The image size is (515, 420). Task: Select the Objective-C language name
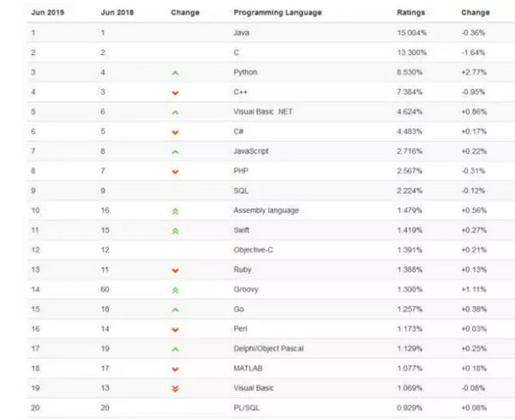pos(252,248)
